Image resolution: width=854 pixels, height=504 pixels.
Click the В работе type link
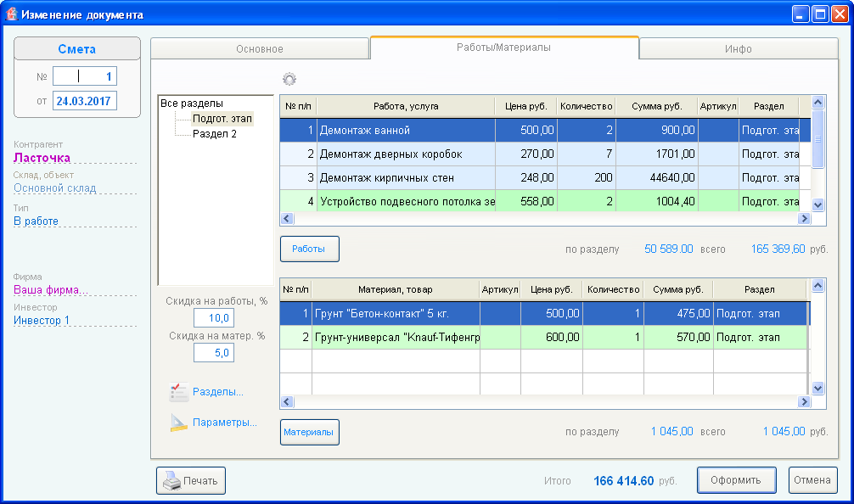[36, 221]
